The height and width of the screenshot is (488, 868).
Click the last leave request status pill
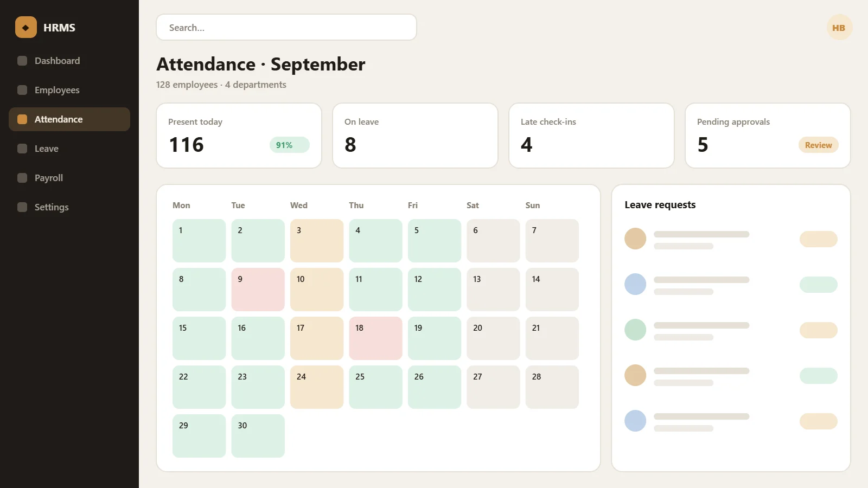(818, 421)
